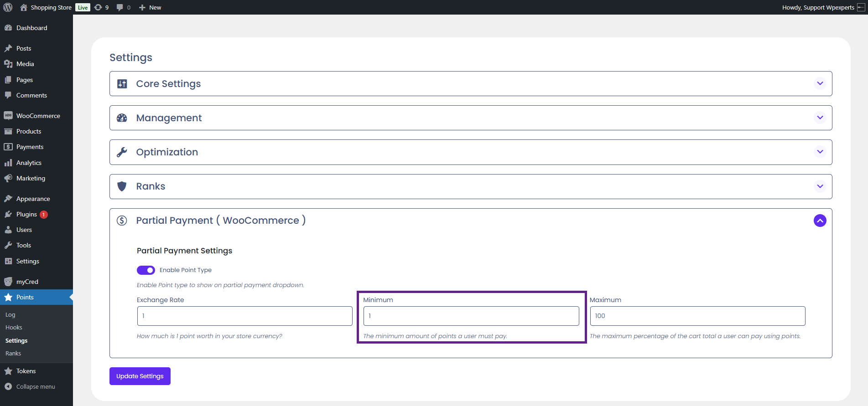The height and width of the screenshot is (406, 868).
Task: Expand the Optimization section chevron
Action: (x=820, y=152)
